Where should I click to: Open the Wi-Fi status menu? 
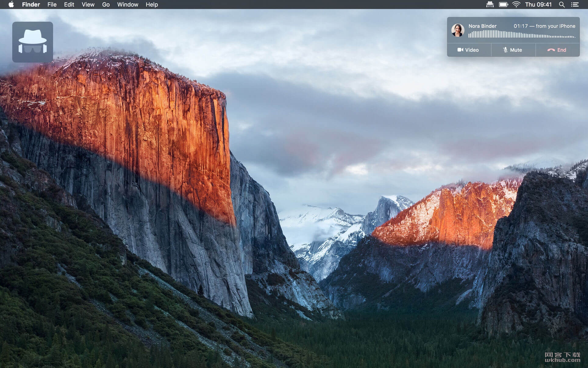point(516,4)
